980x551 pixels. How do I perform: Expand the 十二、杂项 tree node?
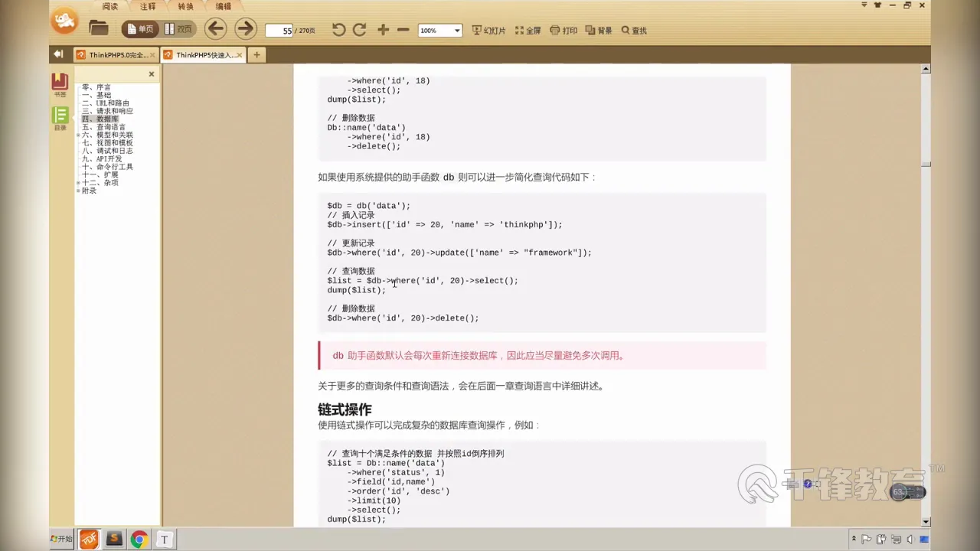click(78, 183)
